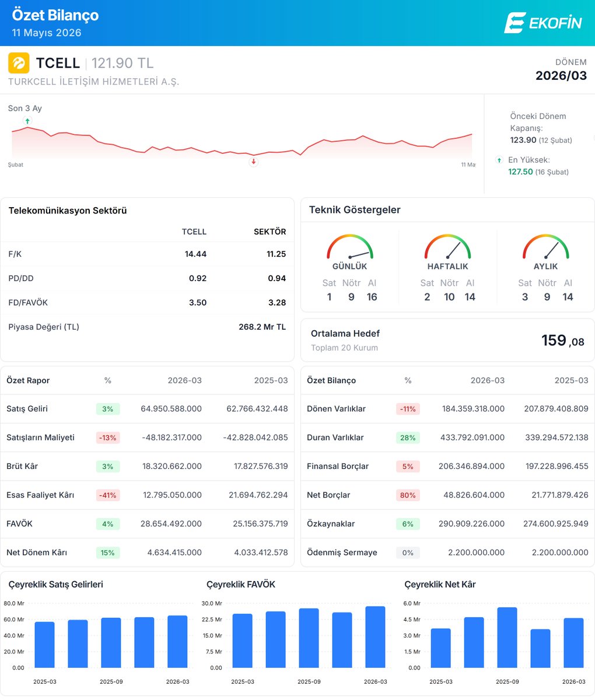
Task: Click Net Dönem Kârı 2025-03 value 4.033.412.578
Action: tap(260, 552)
